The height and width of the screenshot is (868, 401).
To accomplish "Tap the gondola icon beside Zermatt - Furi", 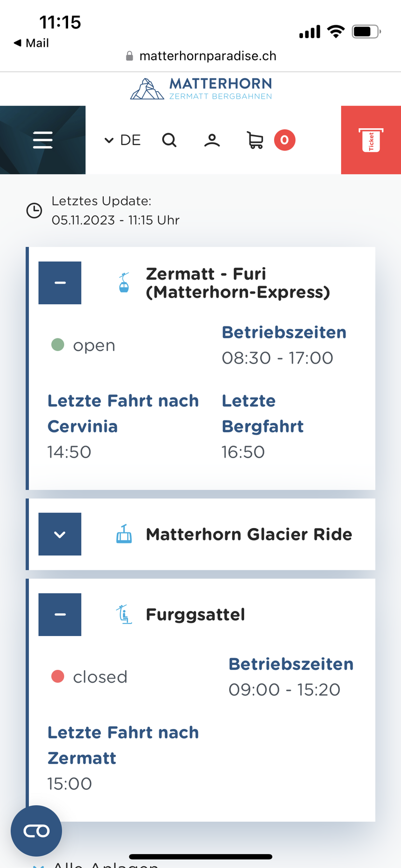I will 124,283.
